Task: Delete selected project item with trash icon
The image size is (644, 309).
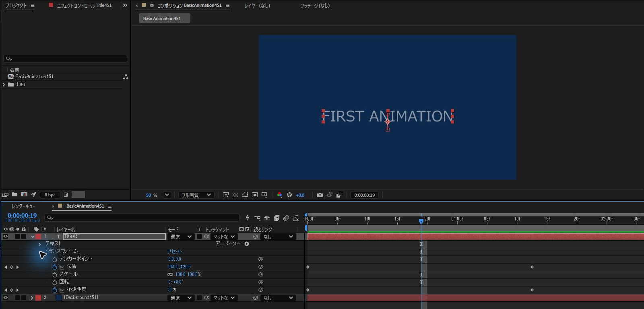Action: (x=66, y=195)
